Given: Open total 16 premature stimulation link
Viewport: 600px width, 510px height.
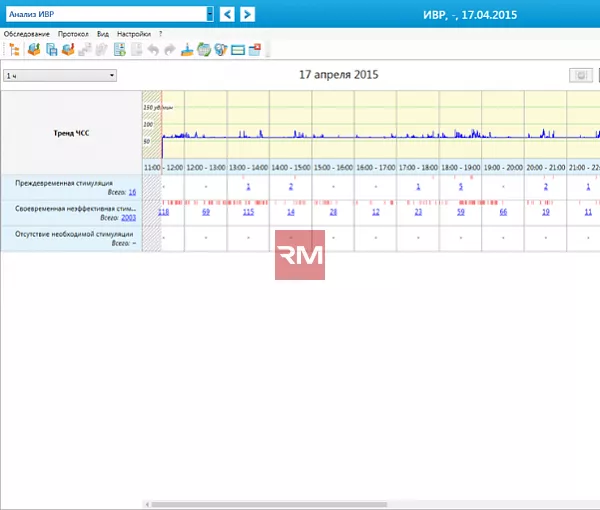Looking at the screenshot, I should pos(132,192).
